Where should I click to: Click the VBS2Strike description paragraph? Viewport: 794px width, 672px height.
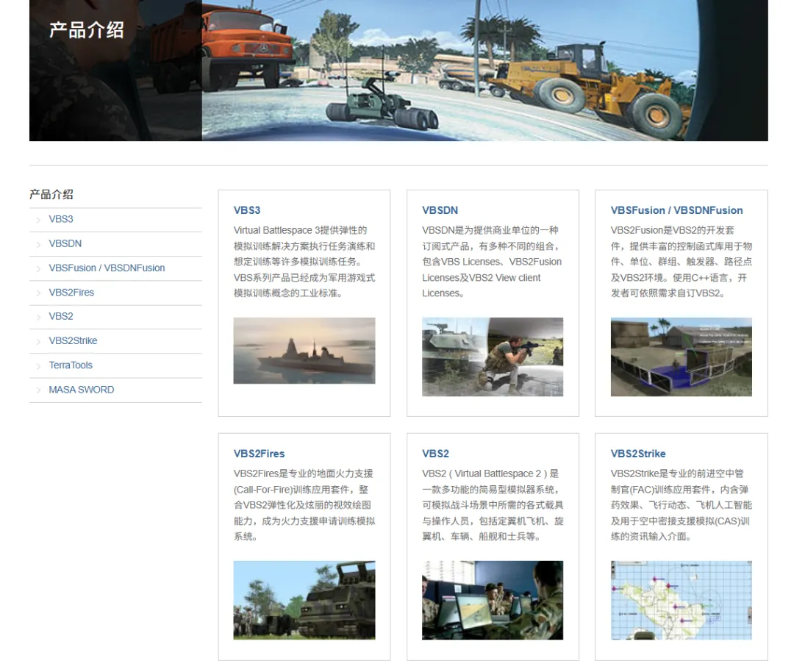click(x=681, y=505)
